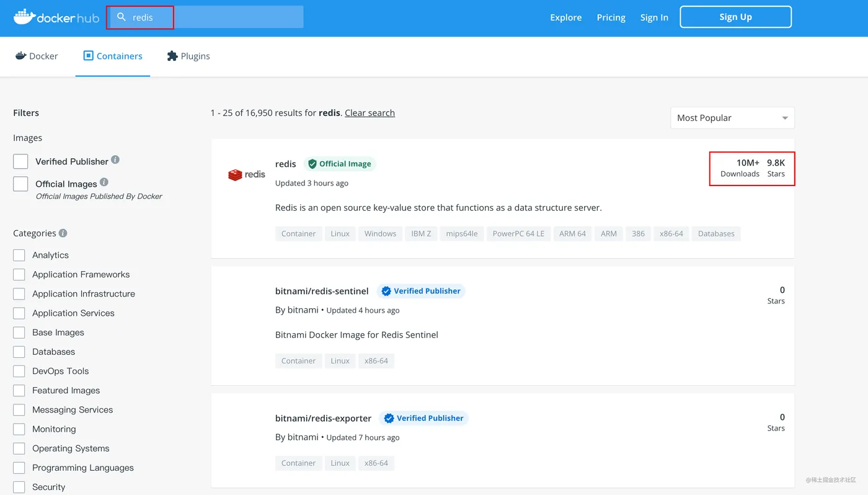Open the Explore page
This screenshot has width=868, height=495.
pyautogui.click(x=566, y=17)
